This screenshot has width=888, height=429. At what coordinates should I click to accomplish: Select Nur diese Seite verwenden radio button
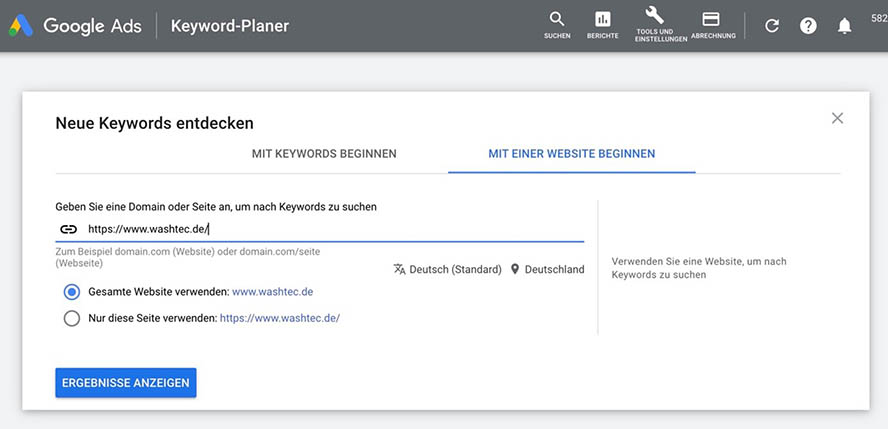[x=72, y=319]
